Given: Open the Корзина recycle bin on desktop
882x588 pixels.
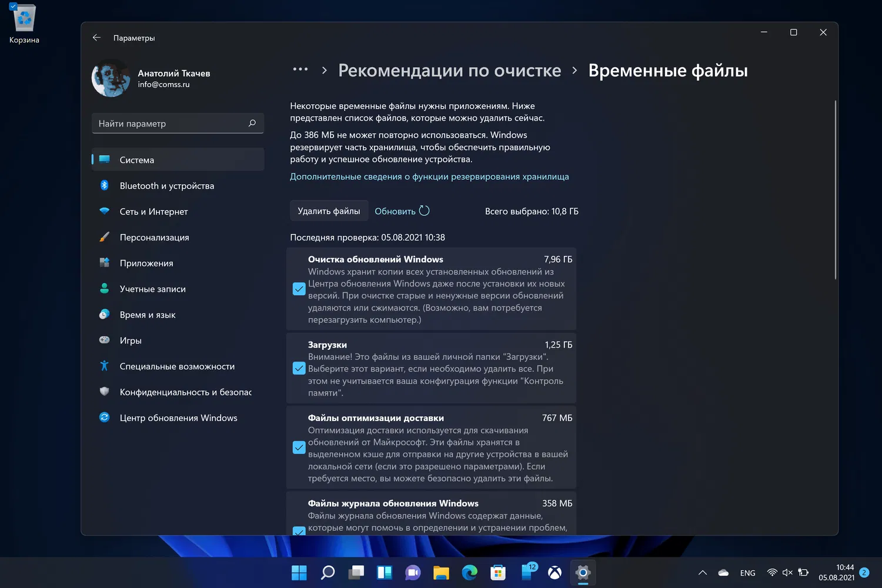Looking at the screenshot, I should pos(24,24).
